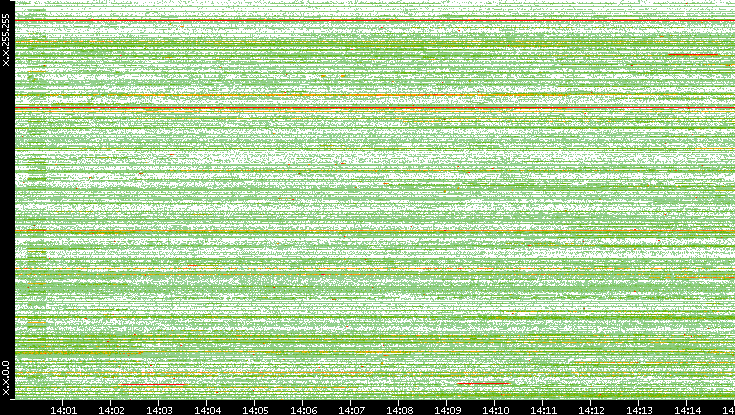Click the x.x.255.255 address axis label
The height and width of the screenshot is (415, 735).
pos(6,40)
